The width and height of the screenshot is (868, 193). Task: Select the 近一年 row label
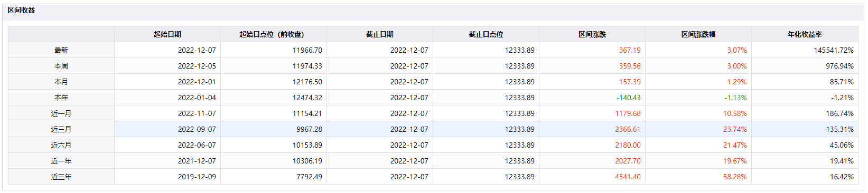point(61,161)
